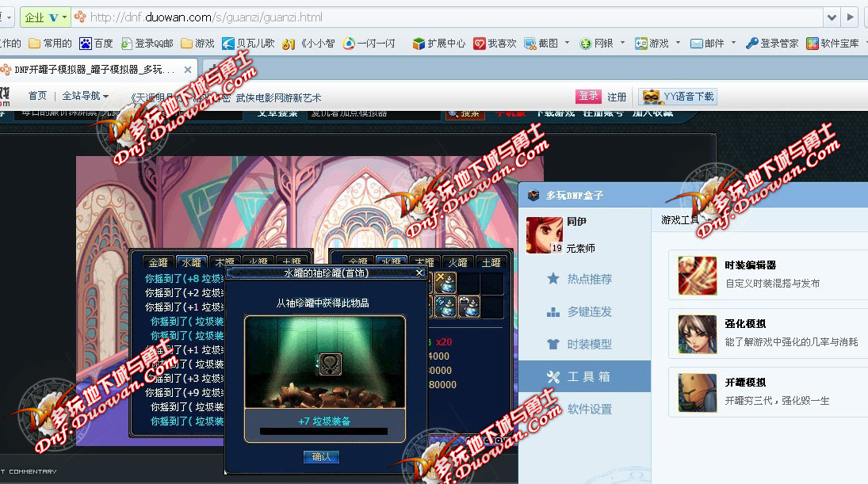868x484 pixels.
Task: Select 水罐 tab in left log panel
Action: [192, 262]
